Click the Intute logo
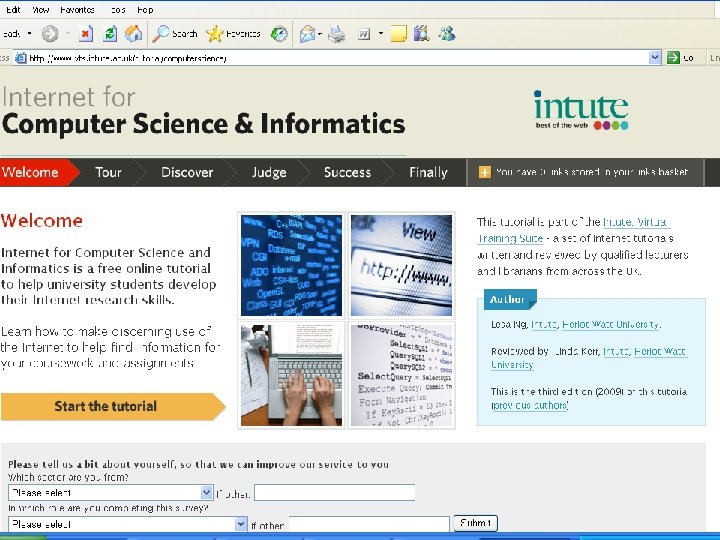The height and width of the screenshot is (540, 720). (x=581, y=110)
